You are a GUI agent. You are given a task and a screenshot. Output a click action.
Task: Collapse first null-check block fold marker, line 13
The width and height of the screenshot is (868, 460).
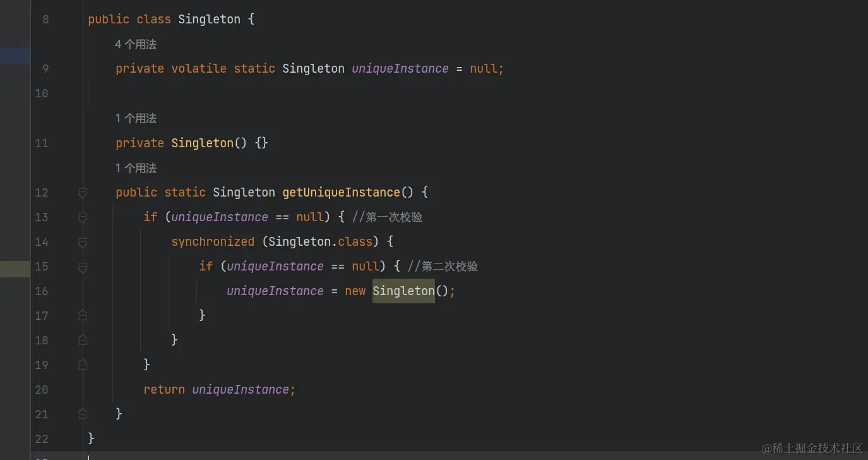click(83, 217)
